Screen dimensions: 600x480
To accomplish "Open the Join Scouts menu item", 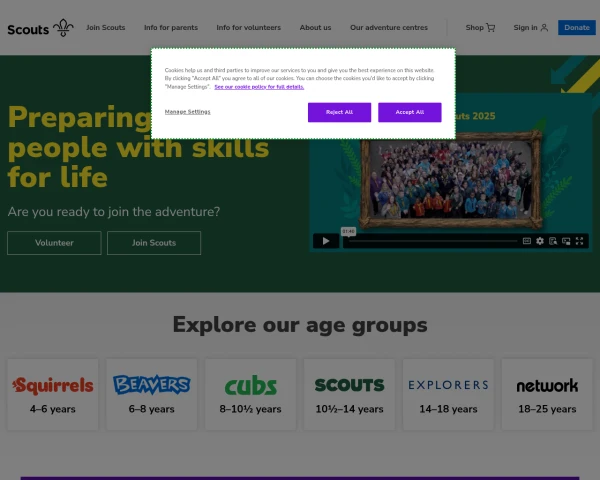I will tap(106, 28).
